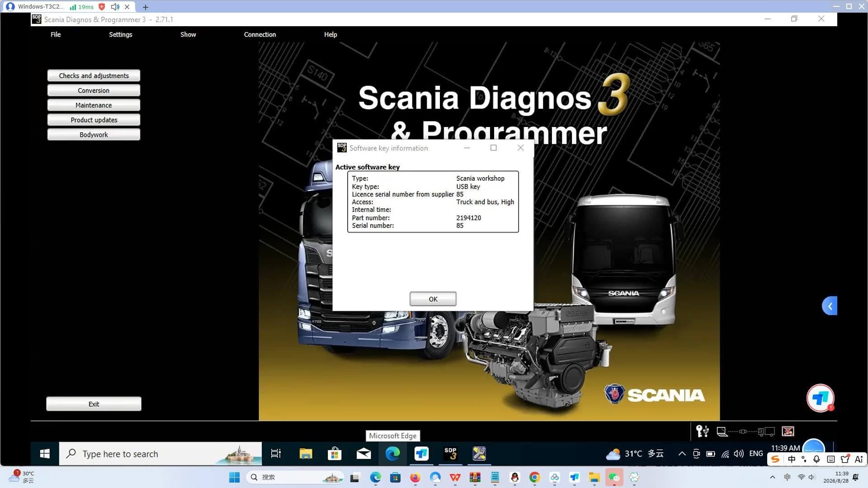Open WeChat on host taskbar

tap(614, 477)
